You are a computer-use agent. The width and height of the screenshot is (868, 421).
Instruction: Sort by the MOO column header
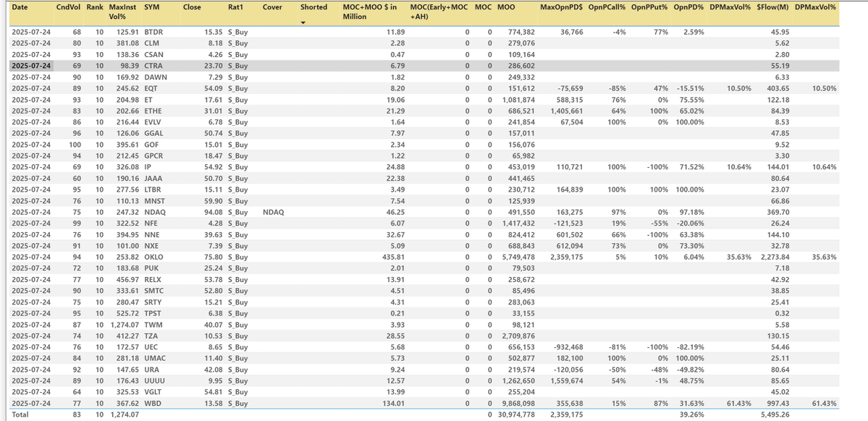click(x=505, y=8)
